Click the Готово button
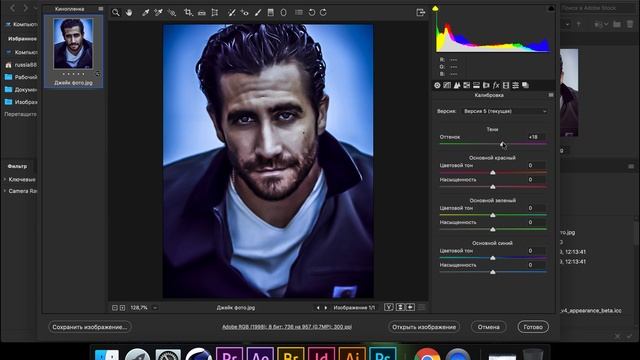This screenshot has height=360, width=640. coord(533,327)
